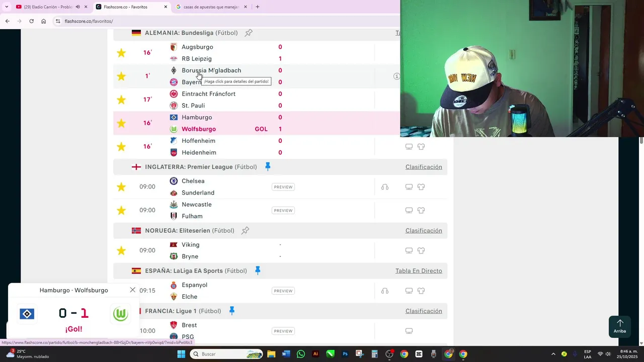Click Arriba back-to-top button
The image size is (644, 362).
(620, 327)
